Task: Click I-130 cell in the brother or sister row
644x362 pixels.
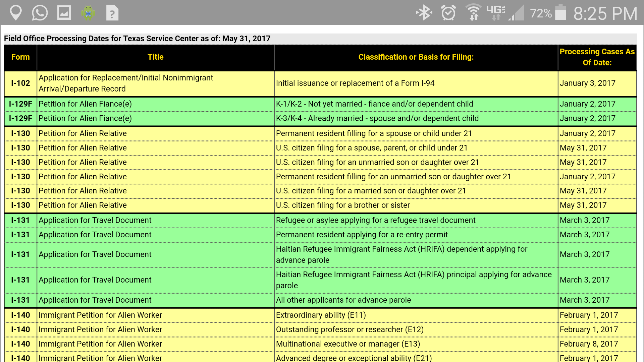Action: coord(20,205)
